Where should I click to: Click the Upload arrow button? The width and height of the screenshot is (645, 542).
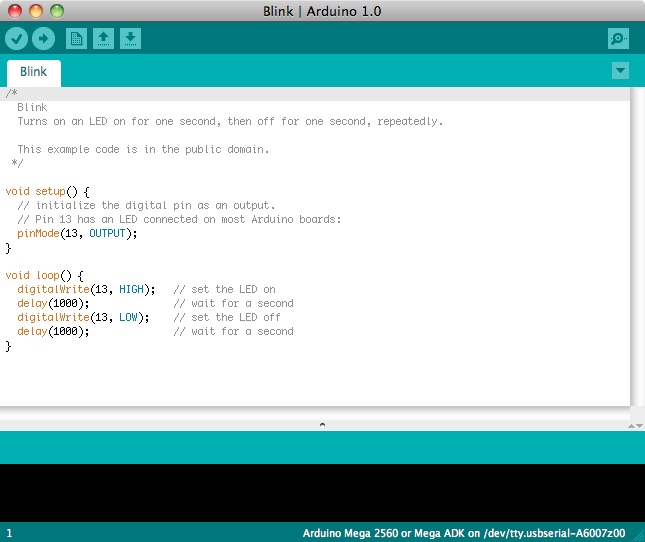tap(43, 39)
